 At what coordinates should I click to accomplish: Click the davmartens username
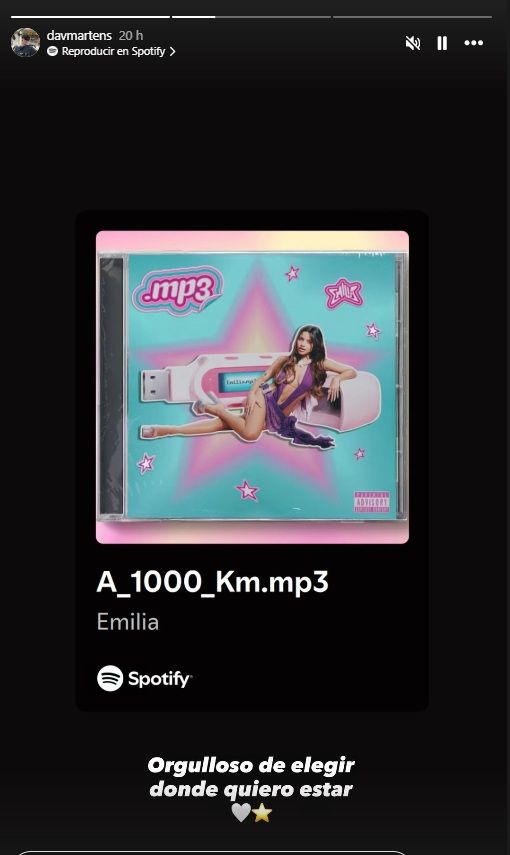point(79,35)
